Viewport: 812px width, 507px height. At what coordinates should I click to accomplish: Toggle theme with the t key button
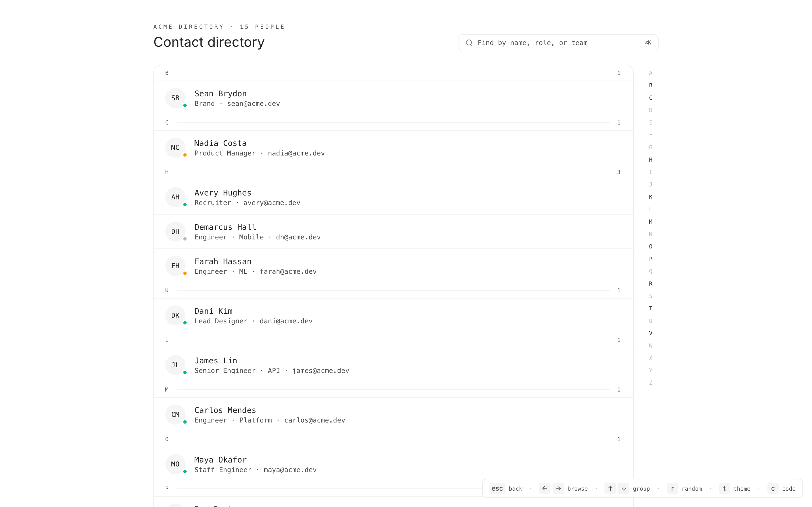coord(724,489)
